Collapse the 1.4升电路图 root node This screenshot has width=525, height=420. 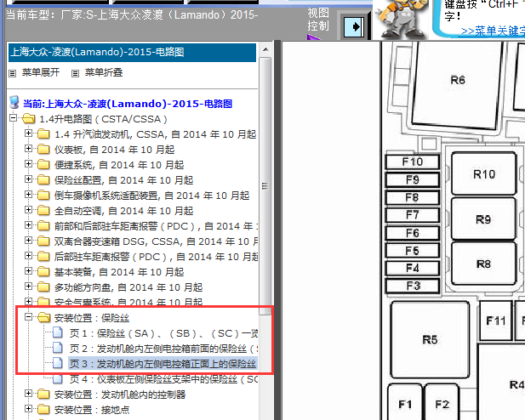click(13, 118)
